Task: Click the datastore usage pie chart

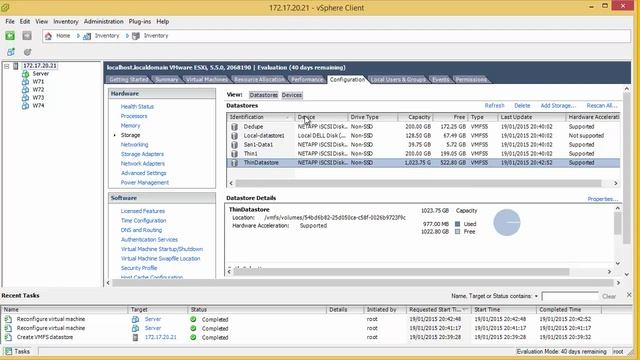Action: coord(507,222)
